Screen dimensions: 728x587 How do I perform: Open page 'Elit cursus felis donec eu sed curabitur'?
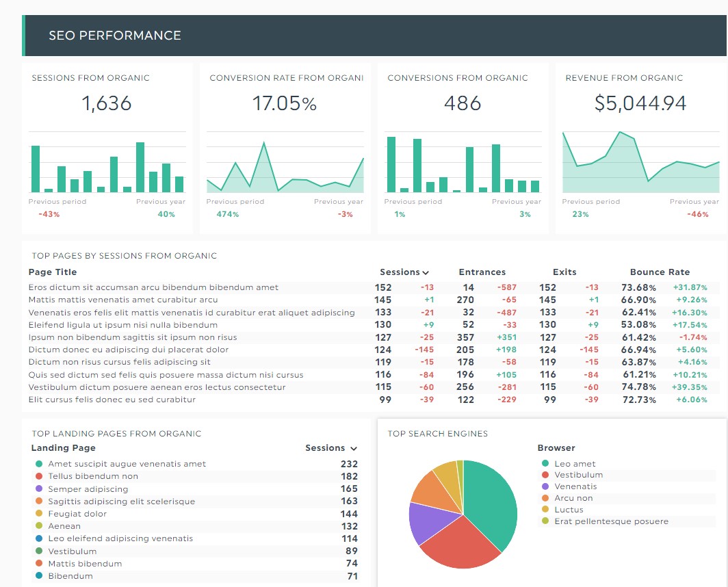click(112, 400)
